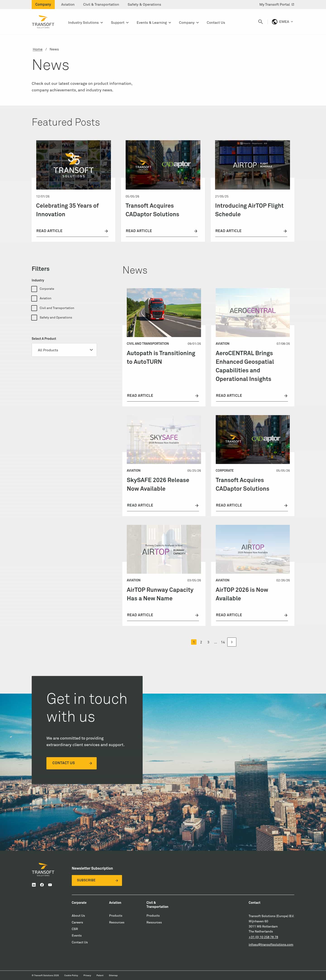This screenshot has height=980, width=326.
Task: Select the Aviation top bar tab
Action: tap(68, 5)
